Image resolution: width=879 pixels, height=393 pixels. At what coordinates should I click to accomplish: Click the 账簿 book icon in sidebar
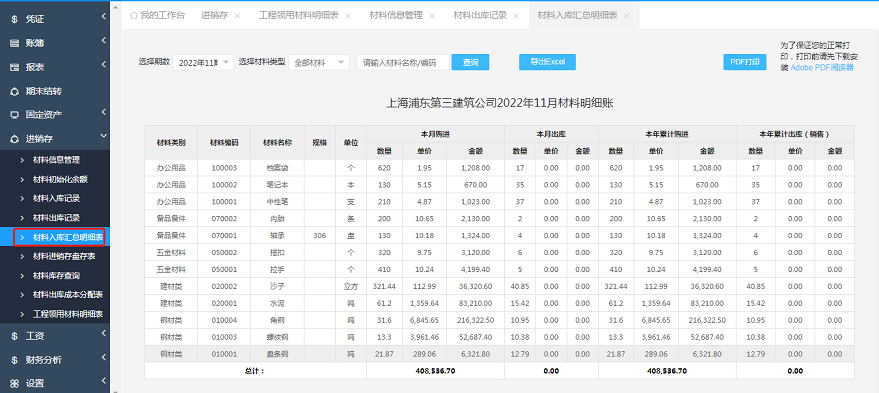tap(15, 43)
